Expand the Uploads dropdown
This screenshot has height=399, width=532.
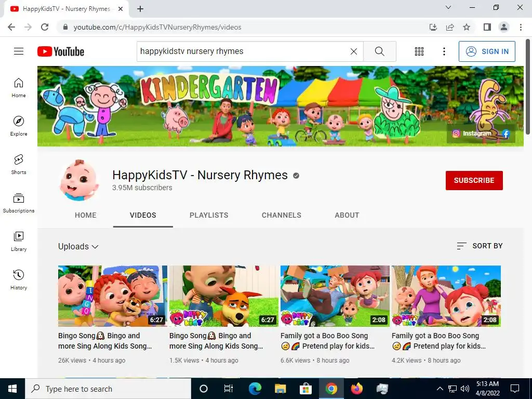tap(78, 247)
